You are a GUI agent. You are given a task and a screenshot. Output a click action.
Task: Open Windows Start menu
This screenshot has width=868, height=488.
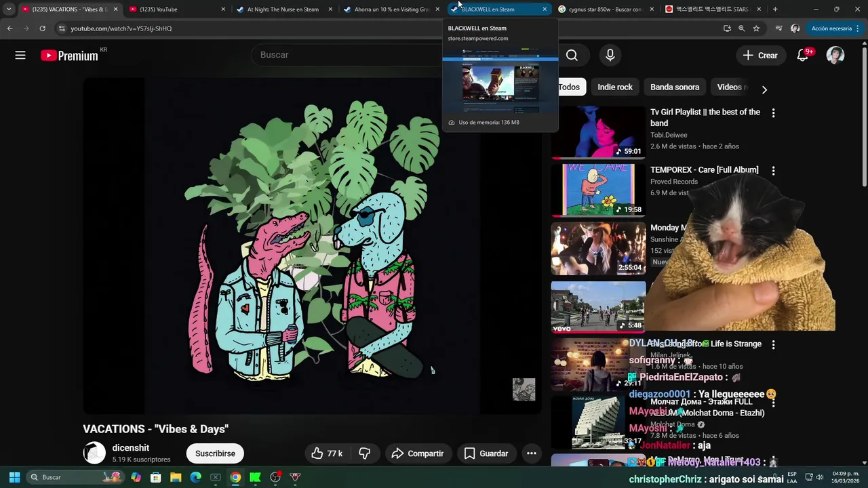click(14, 477)
